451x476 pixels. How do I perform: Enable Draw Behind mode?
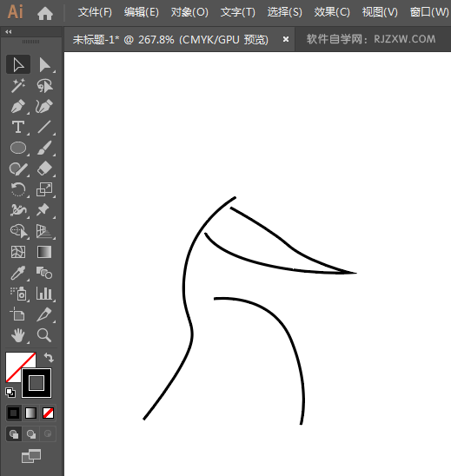tap(31, 434)
